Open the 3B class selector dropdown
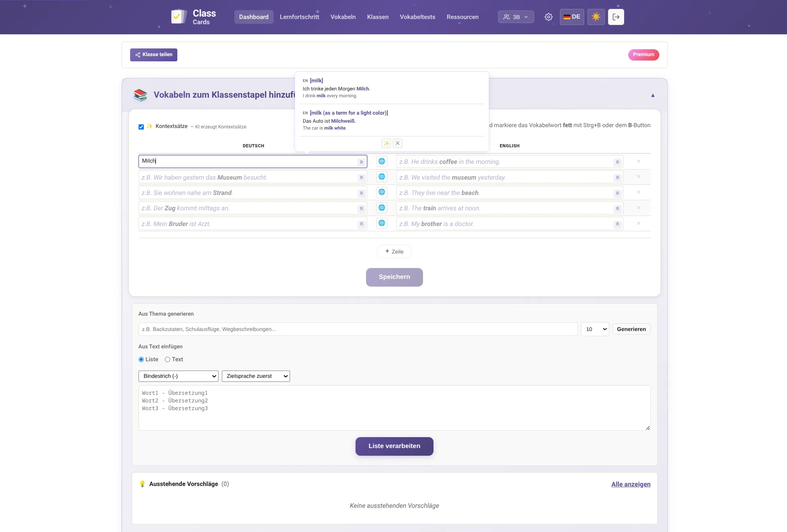787x532 pixels. coord(516,17)
